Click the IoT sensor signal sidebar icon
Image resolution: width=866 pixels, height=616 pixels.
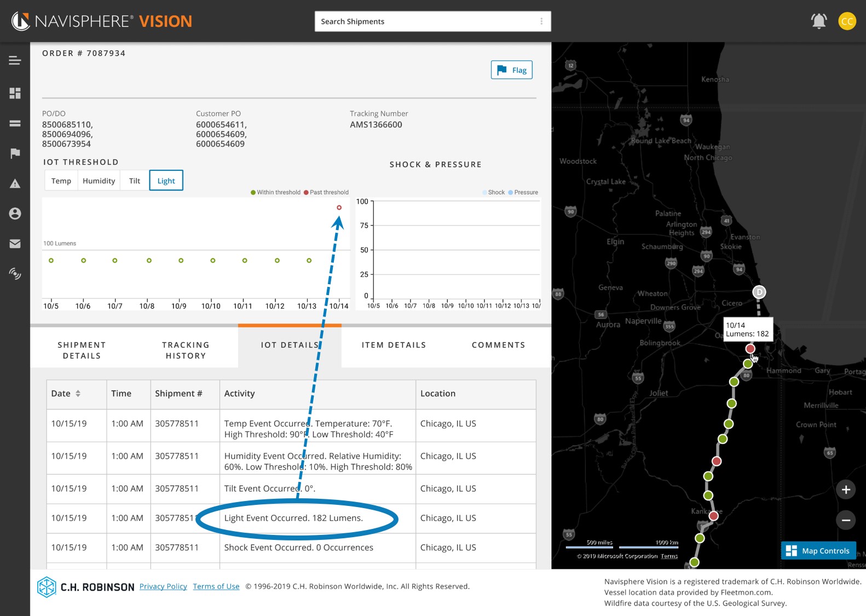15,273
